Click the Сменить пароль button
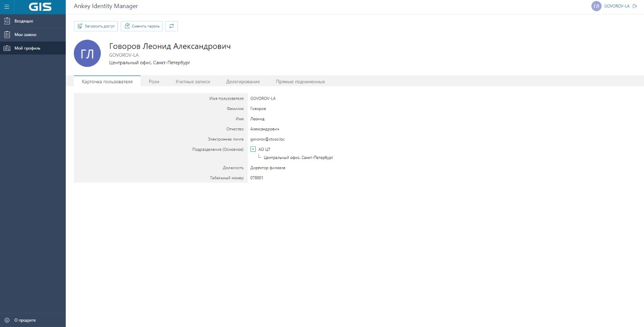 pos(141,26)
